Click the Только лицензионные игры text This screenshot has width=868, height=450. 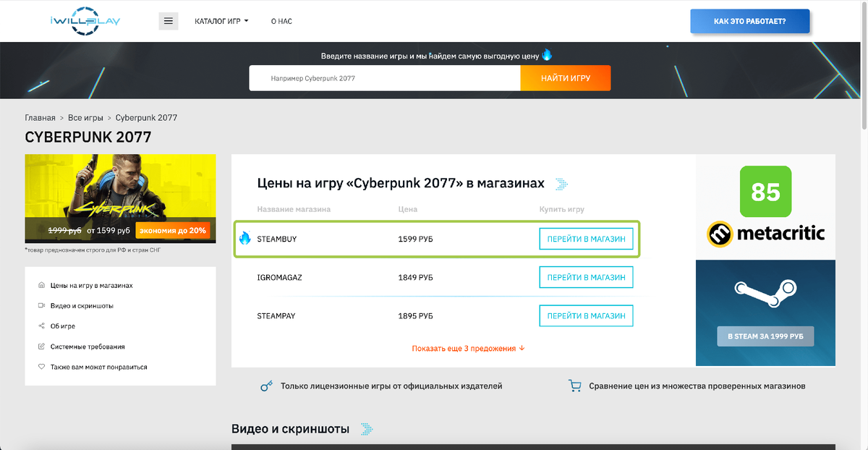391,386
